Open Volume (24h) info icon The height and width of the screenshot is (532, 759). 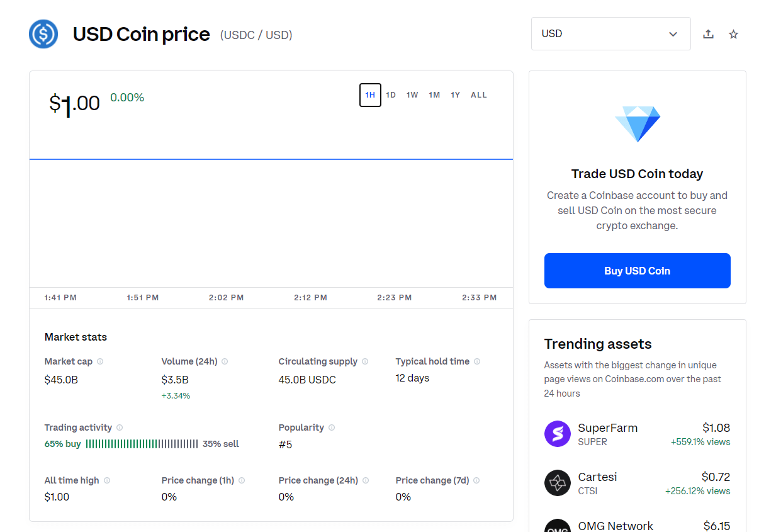tap(225, 361)
